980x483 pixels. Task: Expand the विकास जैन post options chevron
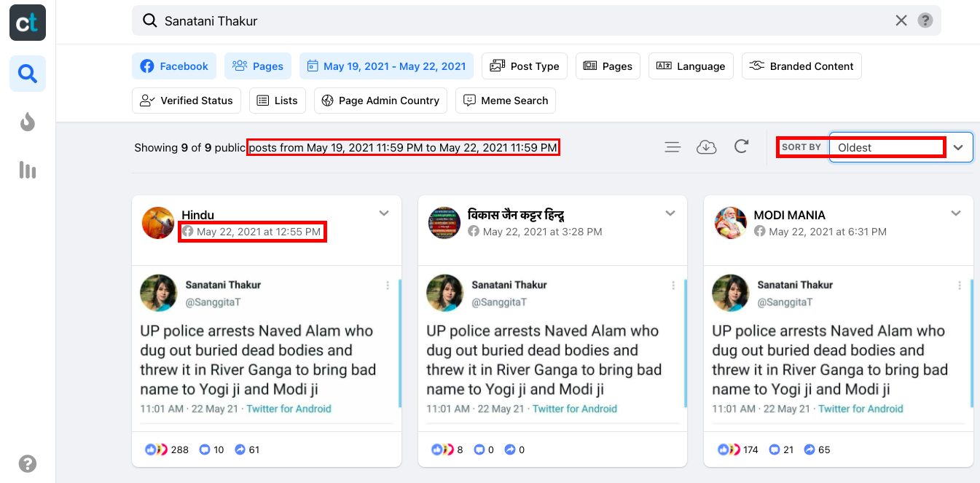670,213
